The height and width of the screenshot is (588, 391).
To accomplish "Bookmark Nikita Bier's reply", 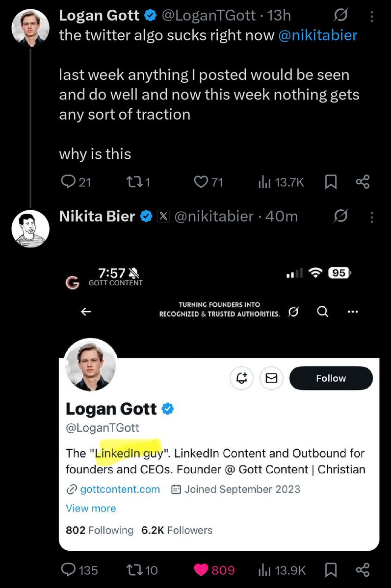I will click(x=331, y=570).
